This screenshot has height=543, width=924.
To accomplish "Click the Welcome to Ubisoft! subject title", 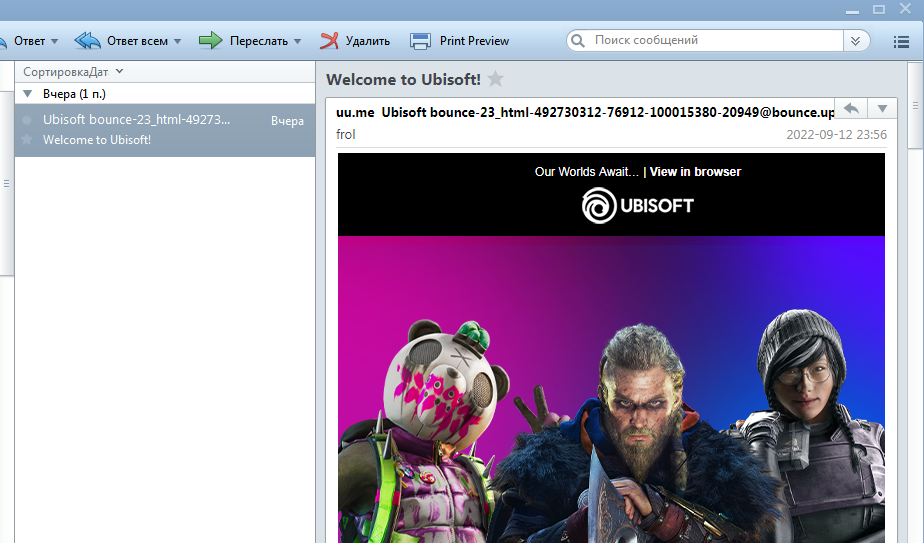I will [404, 79].
